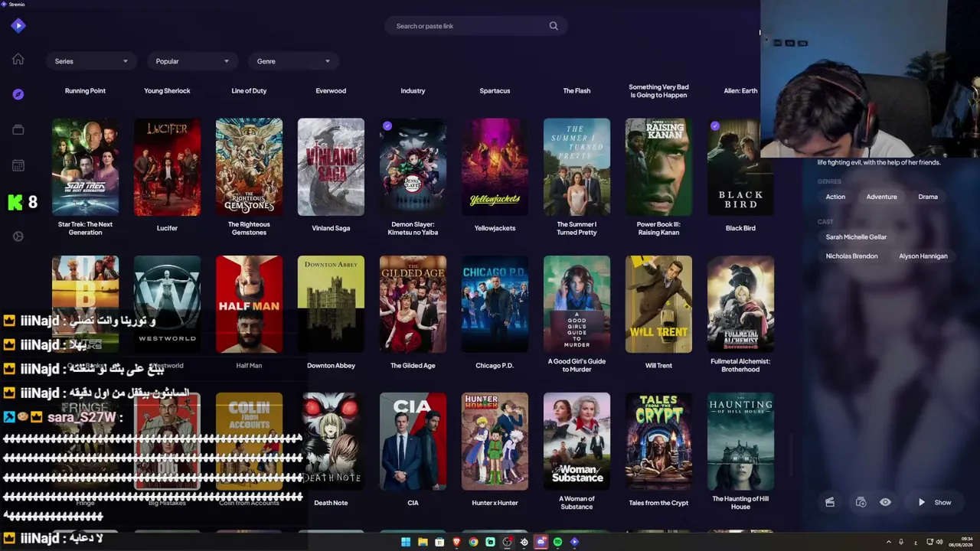Viewport: 980px width, 551px height.
Task: Open Spotify from the taskbar
Action: coord(557,542)
